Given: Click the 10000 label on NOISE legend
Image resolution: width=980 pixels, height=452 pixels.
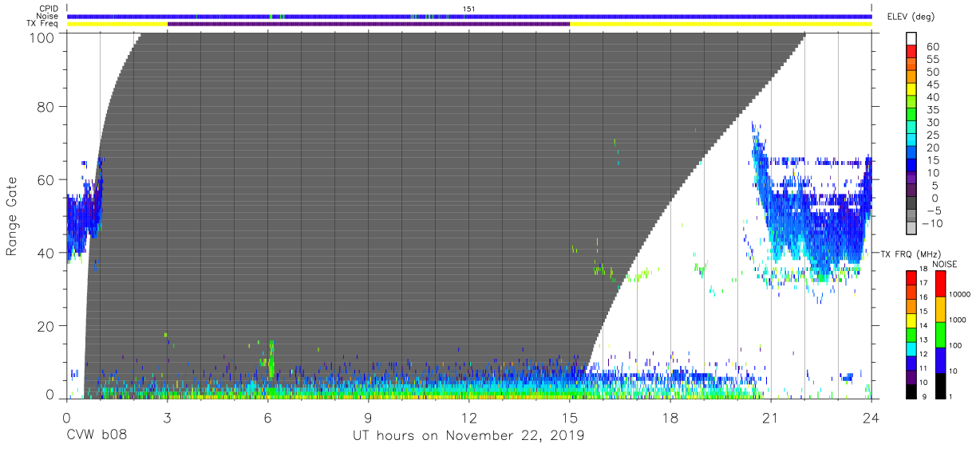Looking at the screenshot, I should pyautogui.click(x=959, y=295).
